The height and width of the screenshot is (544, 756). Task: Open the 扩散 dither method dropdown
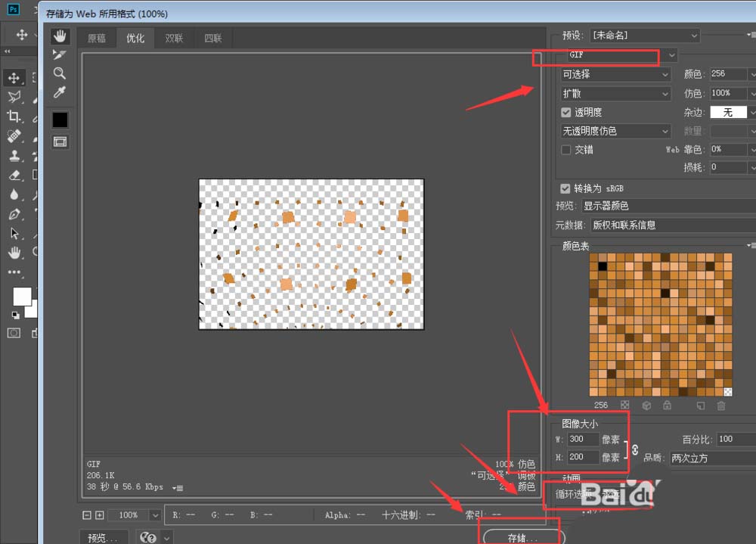point(615,94)
